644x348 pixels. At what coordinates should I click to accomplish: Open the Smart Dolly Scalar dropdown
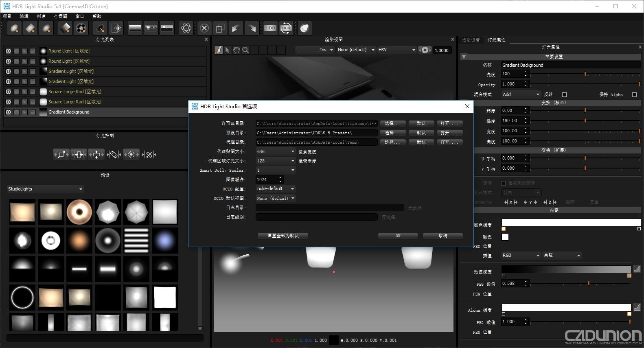tap(276, 170)
